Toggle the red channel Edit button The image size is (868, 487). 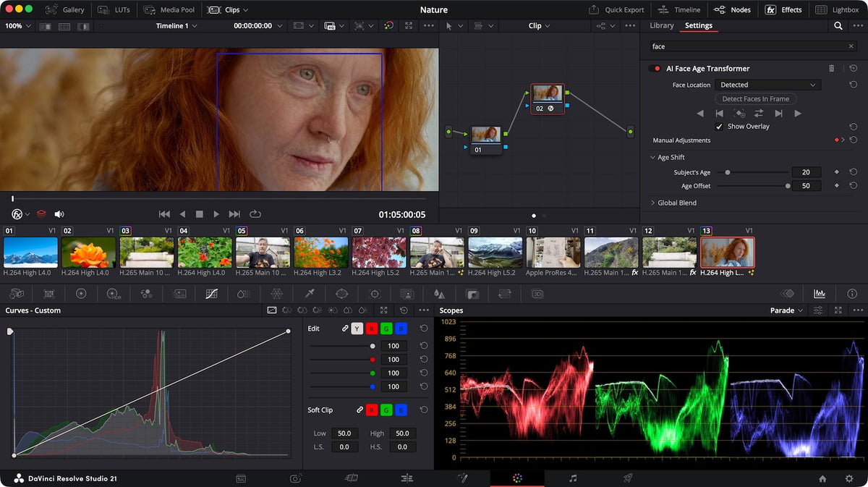371,329
